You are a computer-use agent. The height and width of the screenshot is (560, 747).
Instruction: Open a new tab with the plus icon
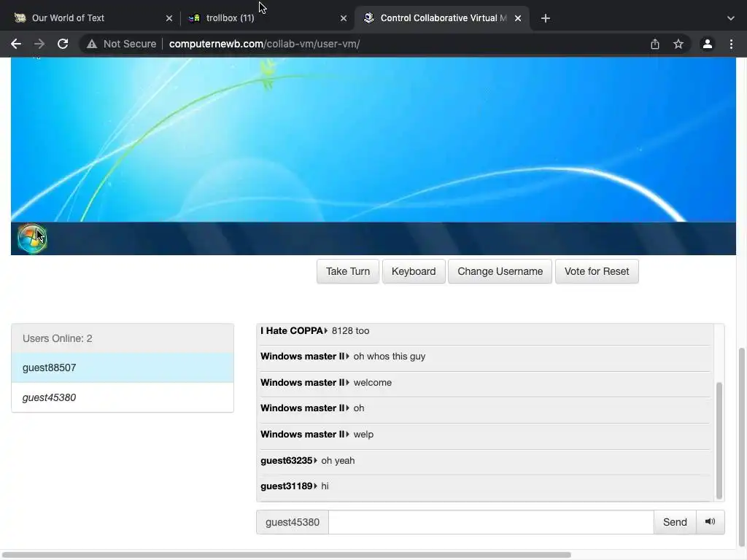tap(546, 18)
